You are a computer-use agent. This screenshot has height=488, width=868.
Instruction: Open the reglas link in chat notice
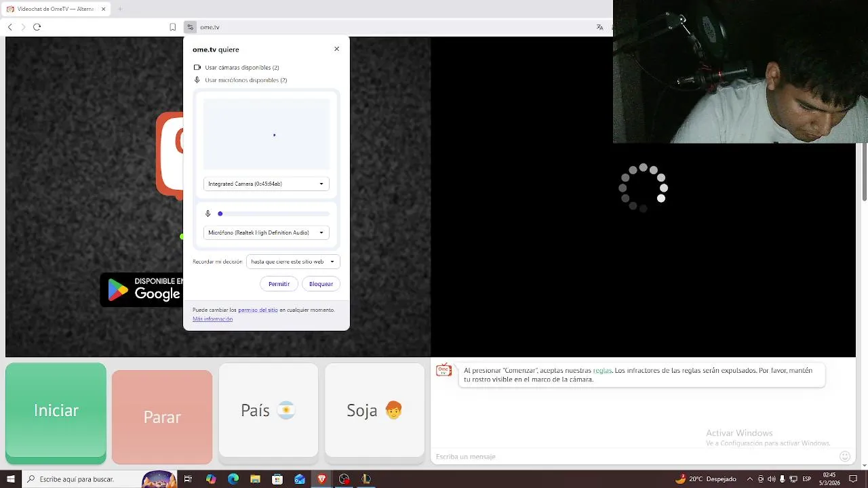click(x=602, y=371)
